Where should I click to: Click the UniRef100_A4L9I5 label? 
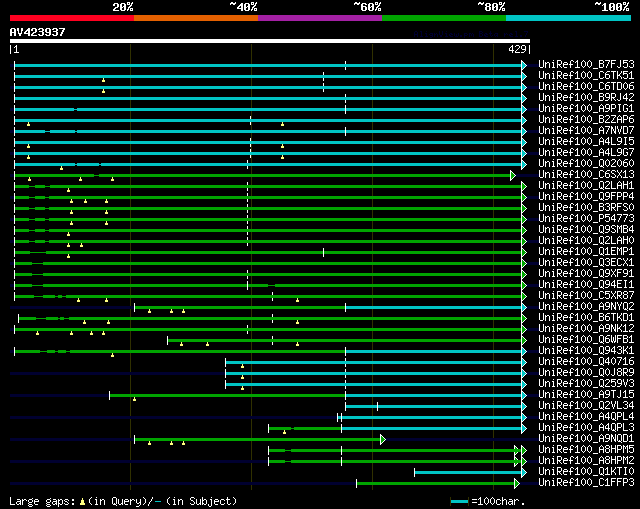586,142
